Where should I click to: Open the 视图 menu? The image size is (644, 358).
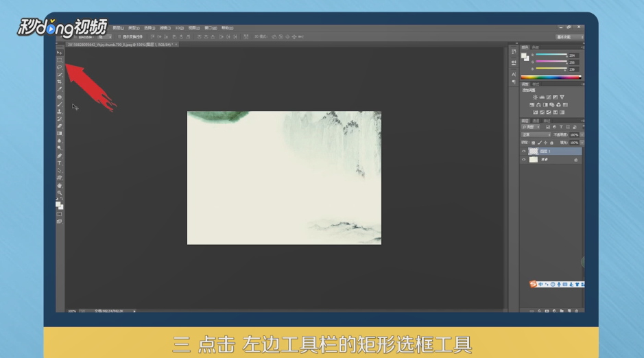pos(194,28)
